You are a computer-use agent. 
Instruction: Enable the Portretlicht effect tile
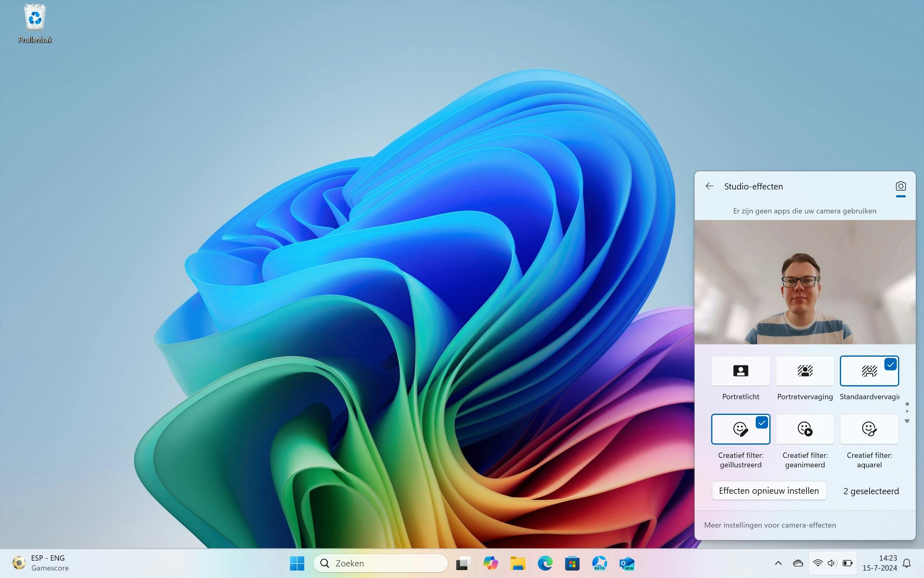click(x=740, y=371)
